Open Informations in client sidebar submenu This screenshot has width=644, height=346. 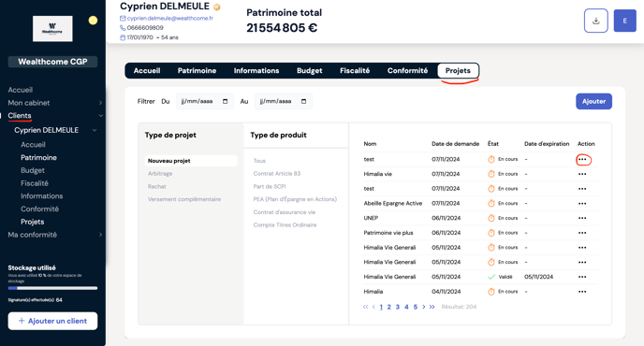[x=42, y=196]
